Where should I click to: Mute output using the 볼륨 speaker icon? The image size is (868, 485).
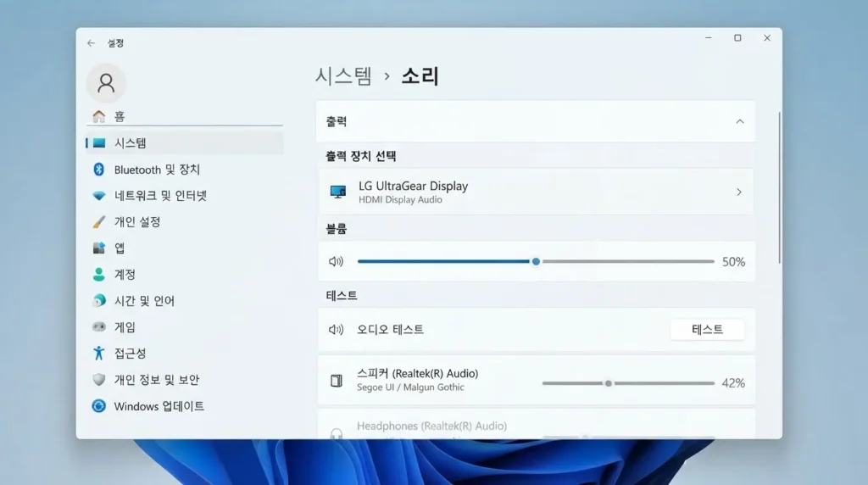tap(336, 261)
